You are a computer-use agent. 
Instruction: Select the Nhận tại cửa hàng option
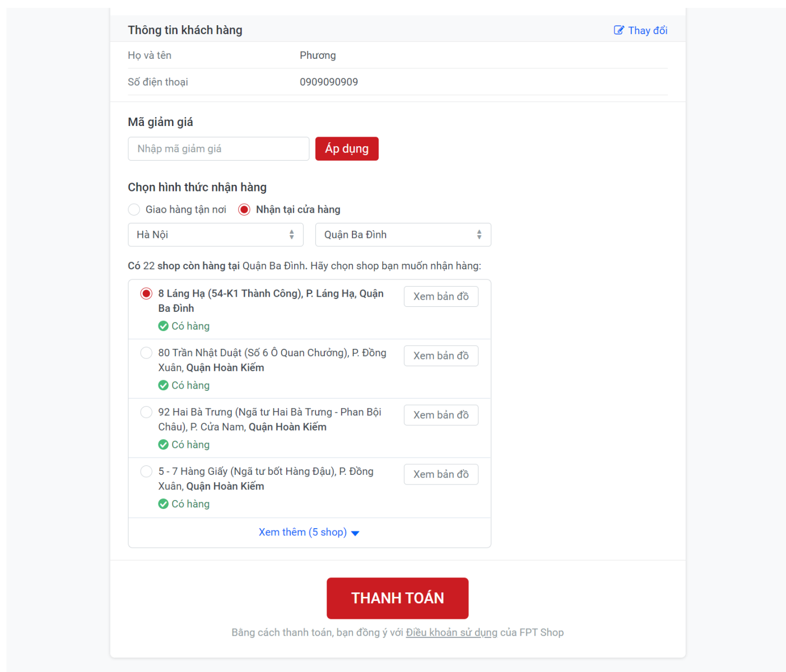click(244, 209)
